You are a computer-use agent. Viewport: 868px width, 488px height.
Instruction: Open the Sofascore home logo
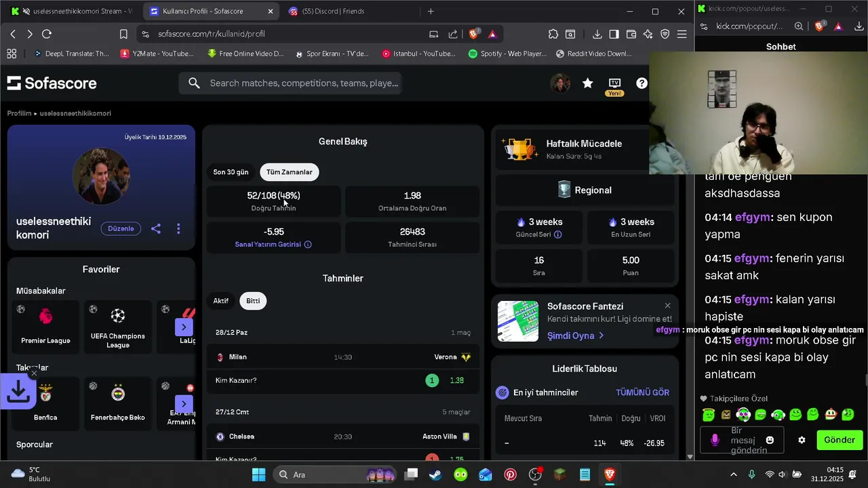click(52, 83)
